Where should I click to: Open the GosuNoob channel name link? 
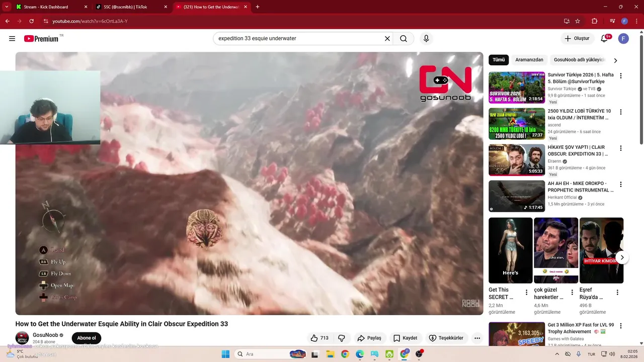pos(45,335)
